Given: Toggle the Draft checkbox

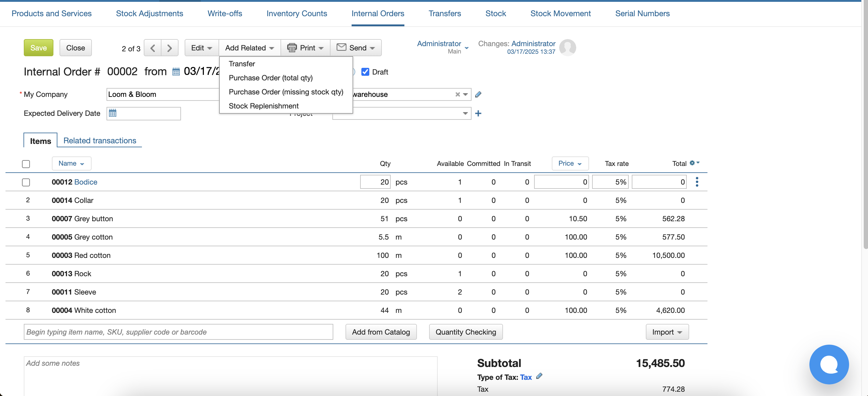Looking at the screenshot, I should pos(365,72).
